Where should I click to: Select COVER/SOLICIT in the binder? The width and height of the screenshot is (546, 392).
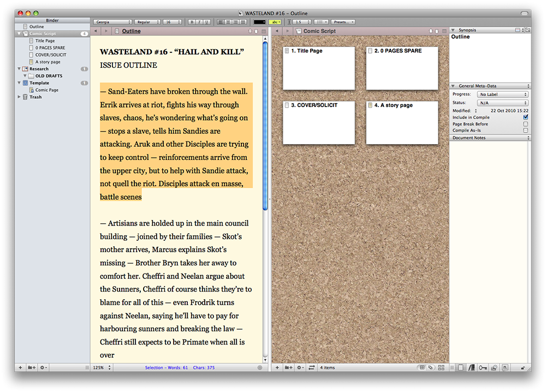[51, 55]
